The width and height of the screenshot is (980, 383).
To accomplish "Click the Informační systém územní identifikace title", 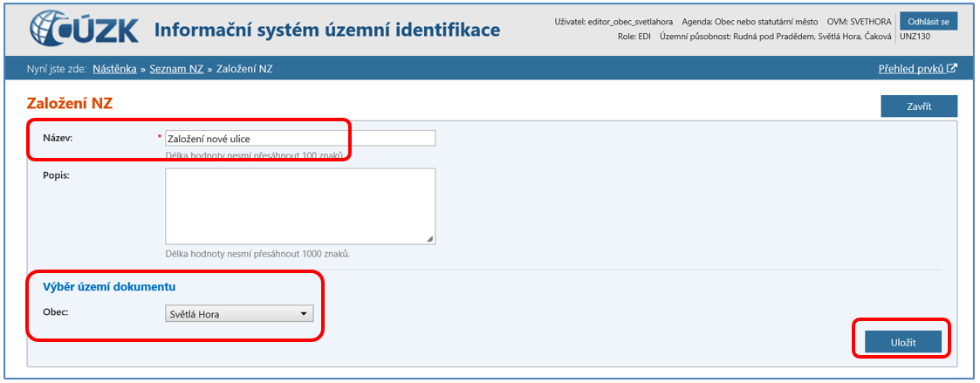I will click(327, 31).
